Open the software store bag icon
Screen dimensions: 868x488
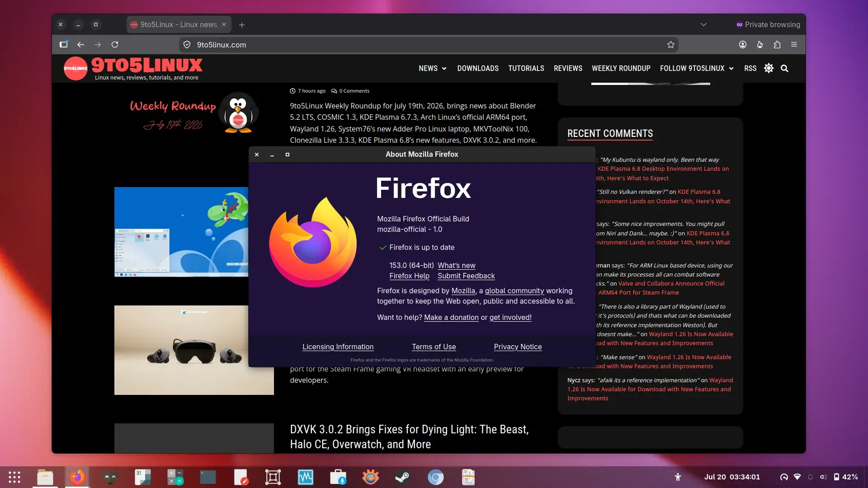pos(338,477)
